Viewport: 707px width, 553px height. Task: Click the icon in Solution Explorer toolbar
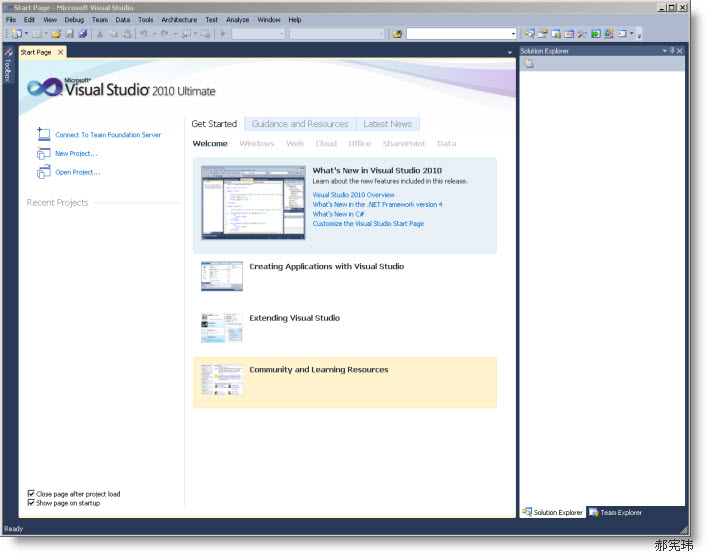(528, 64)
